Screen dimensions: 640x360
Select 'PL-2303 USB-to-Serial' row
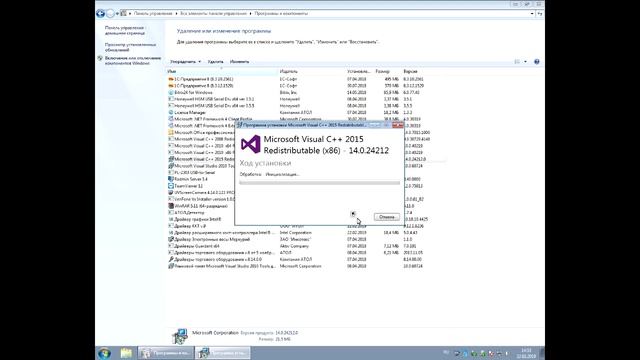202,172
